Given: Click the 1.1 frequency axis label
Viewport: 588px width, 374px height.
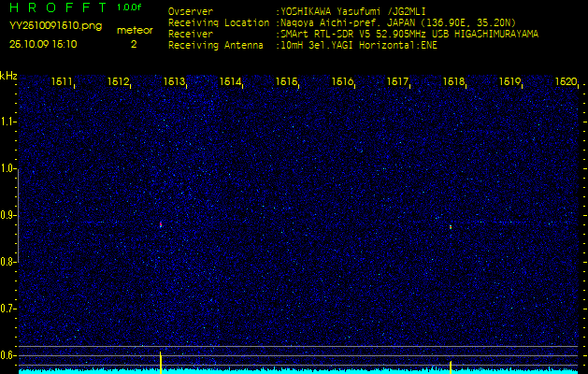Looking at the screenshot, I should (8, 122).
